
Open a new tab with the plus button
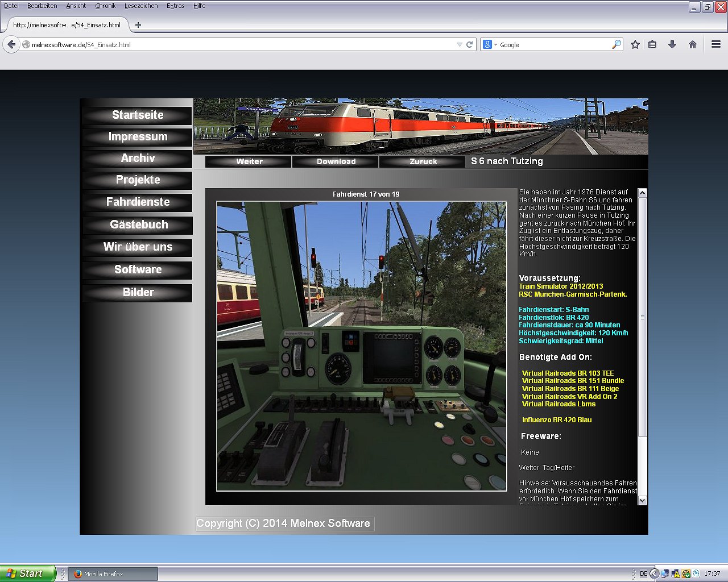point(138,25)
